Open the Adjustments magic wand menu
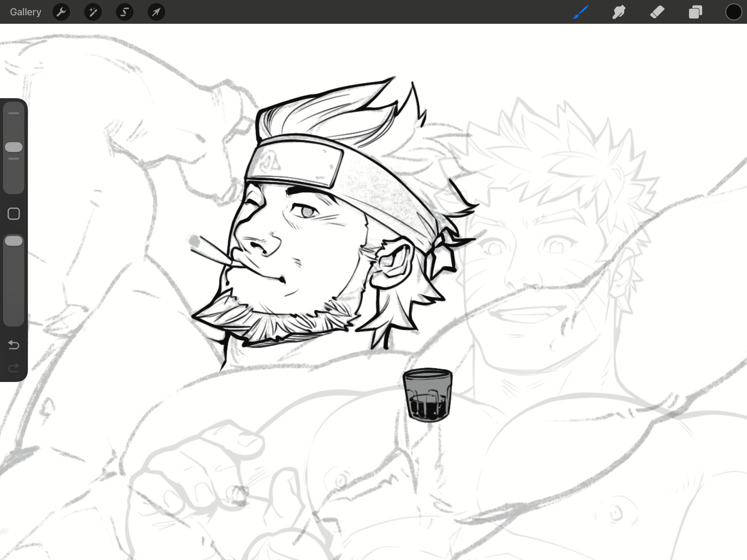Image resolution: width=747 pixels, height=560 pixels. (93, 12)
